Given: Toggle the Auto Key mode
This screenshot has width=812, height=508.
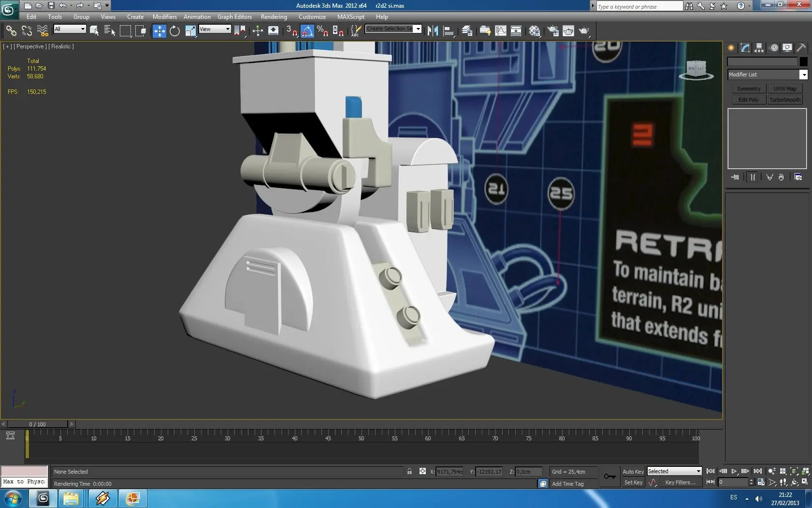Looking at the screenshot, I should (x=633, y=472).
